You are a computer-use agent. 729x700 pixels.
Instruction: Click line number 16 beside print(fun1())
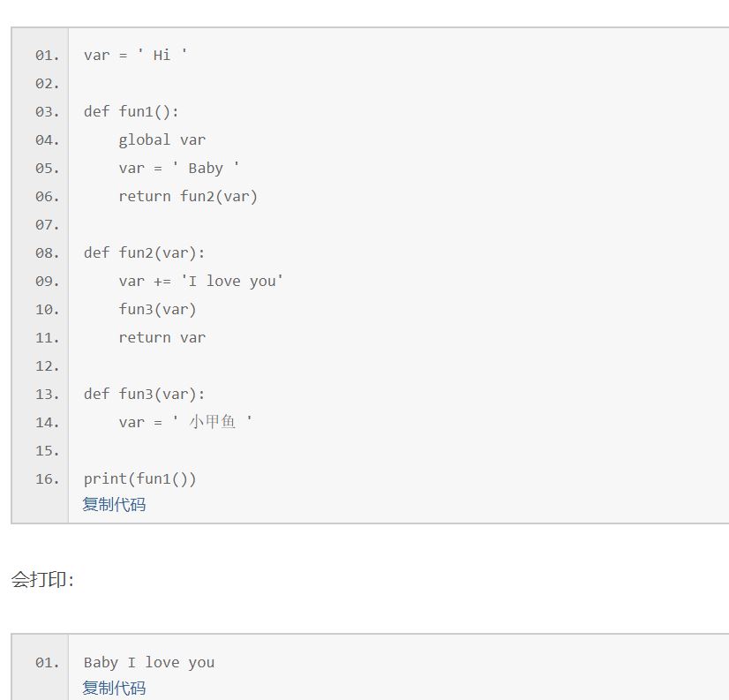point(47,479)
